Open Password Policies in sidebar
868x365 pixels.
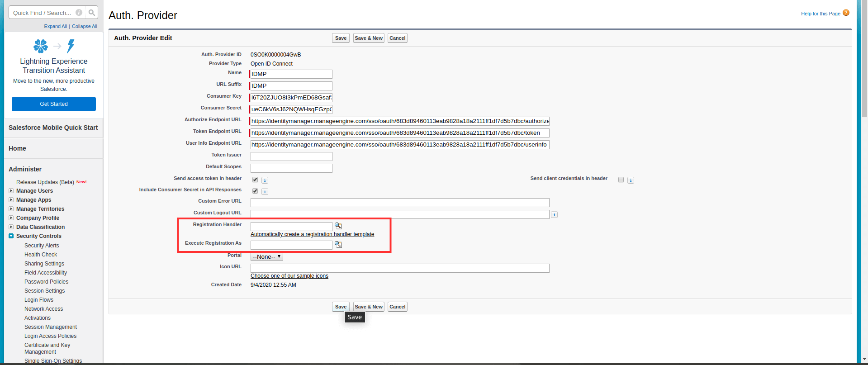pyautogui.click(x=47, y=282)
